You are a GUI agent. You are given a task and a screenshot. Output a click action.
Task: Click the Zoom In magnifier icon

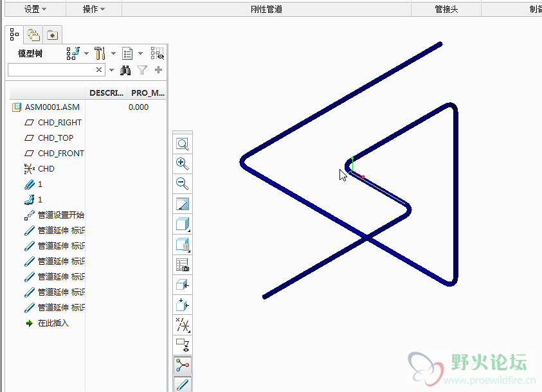[182, 164]
